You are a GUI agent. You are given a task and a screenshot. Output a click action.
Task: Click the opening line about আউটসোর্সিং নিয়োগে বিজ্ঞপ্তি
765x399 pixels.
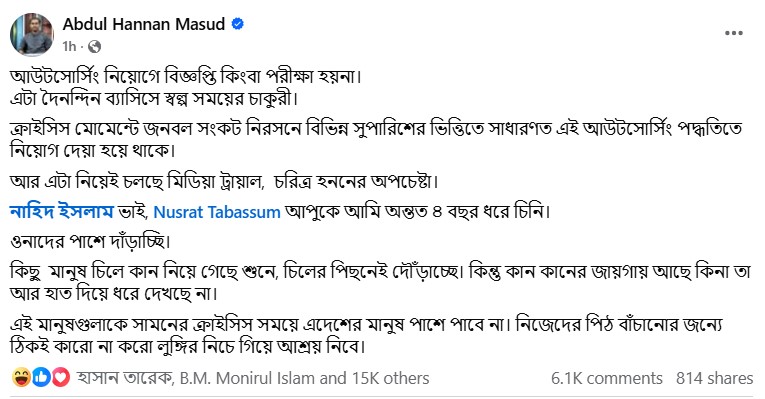[185, 77]
